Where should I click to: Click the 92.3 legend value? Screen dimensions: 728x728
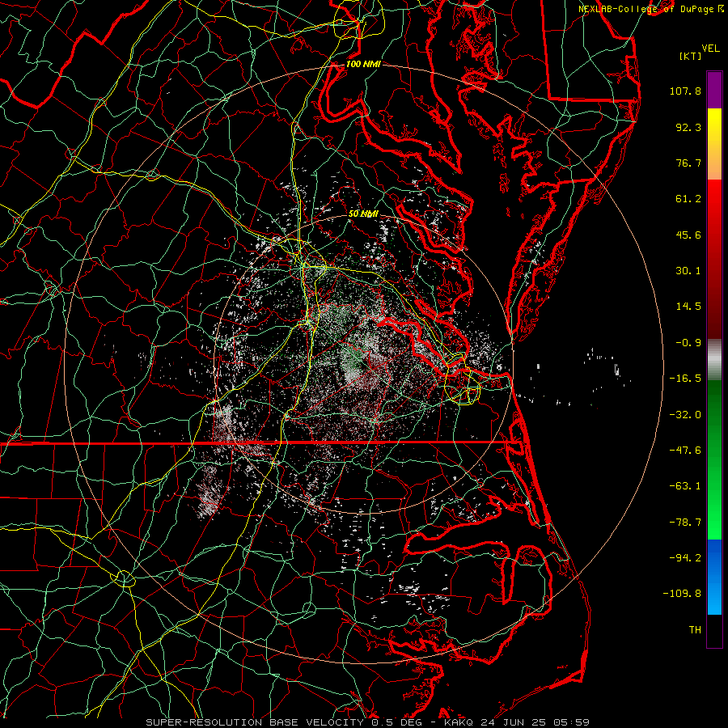click(x=688, y=127)
